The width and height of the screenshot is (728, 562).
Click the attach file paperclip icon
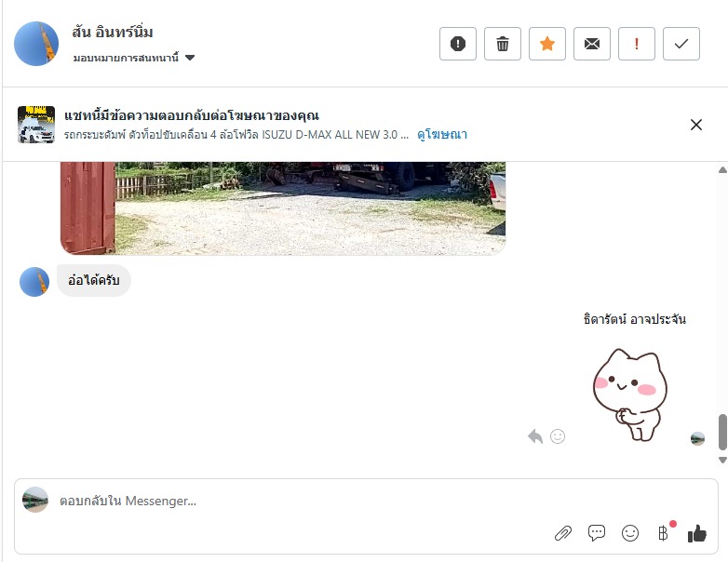(x=563, y=533)
